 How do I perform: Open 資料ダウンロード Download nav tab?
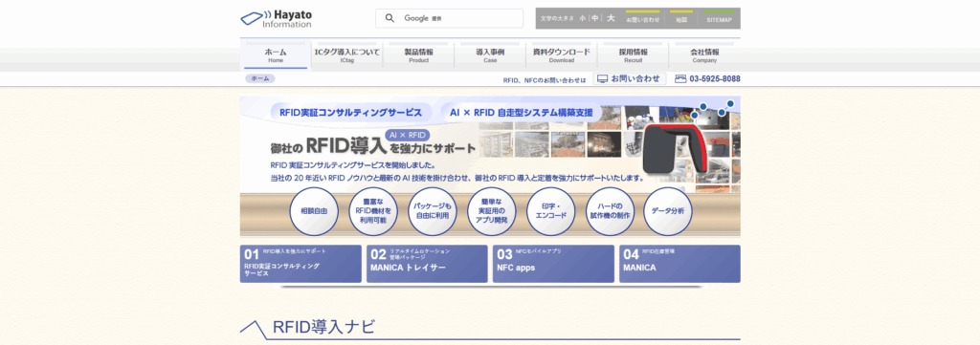pyautogui.click(x=561, y=55)
